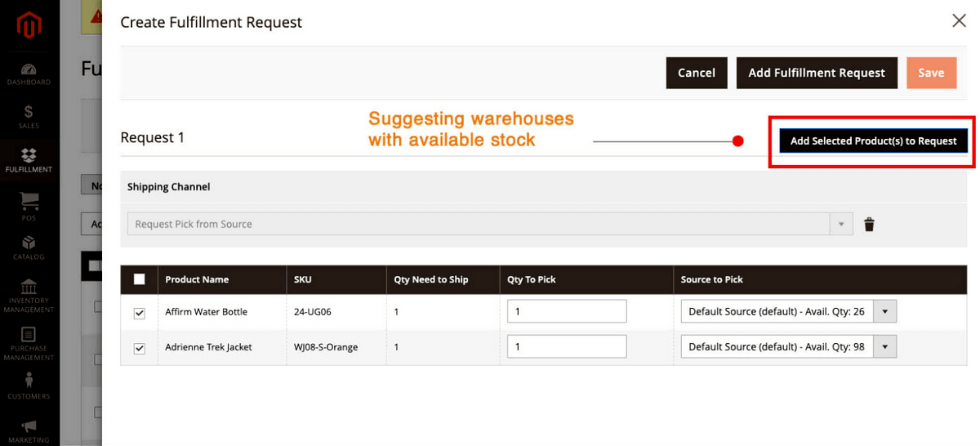Click the Magento logo icon
980x446 pixels.
(x=29, y=26)
